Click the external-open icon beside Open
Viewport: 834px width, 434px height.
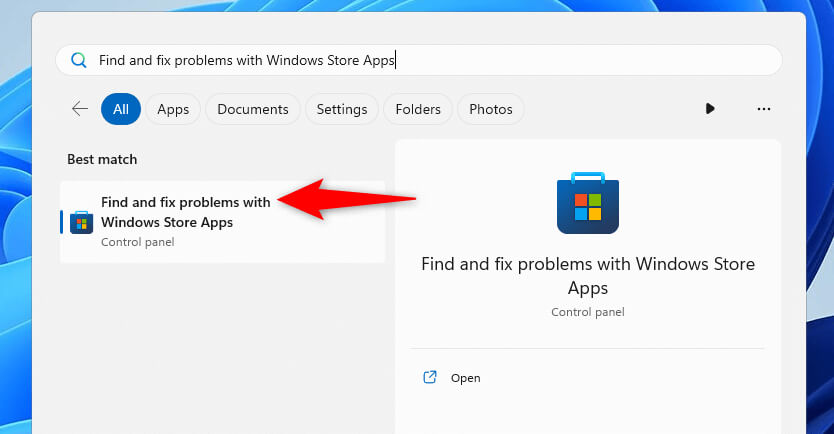pos(430,378)
